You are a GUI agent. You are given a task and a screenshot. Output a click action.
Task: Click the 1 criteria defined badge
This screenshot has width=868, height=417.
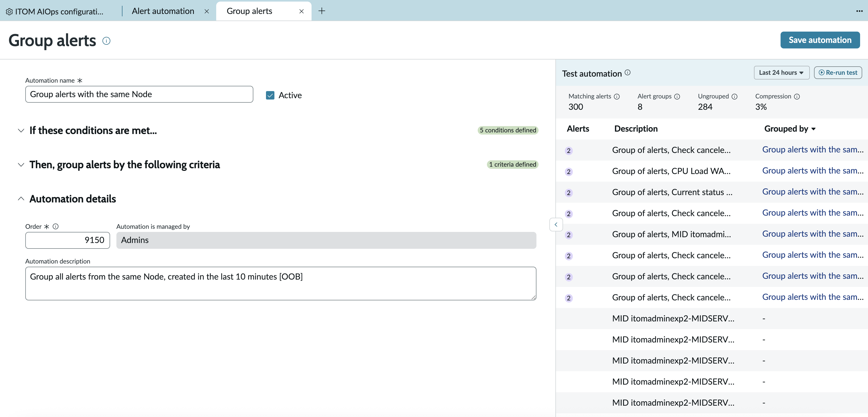pyautogui.click(x=512, y=165)
